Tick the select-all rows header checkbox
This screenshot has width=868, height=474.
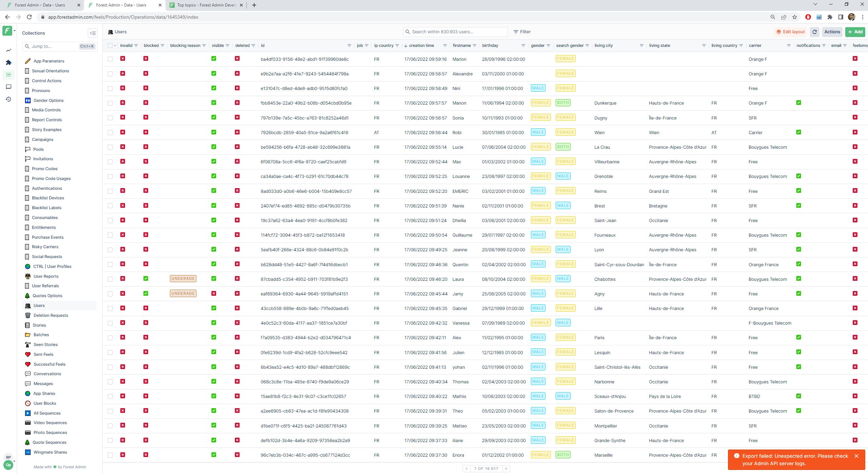(110, 45)
